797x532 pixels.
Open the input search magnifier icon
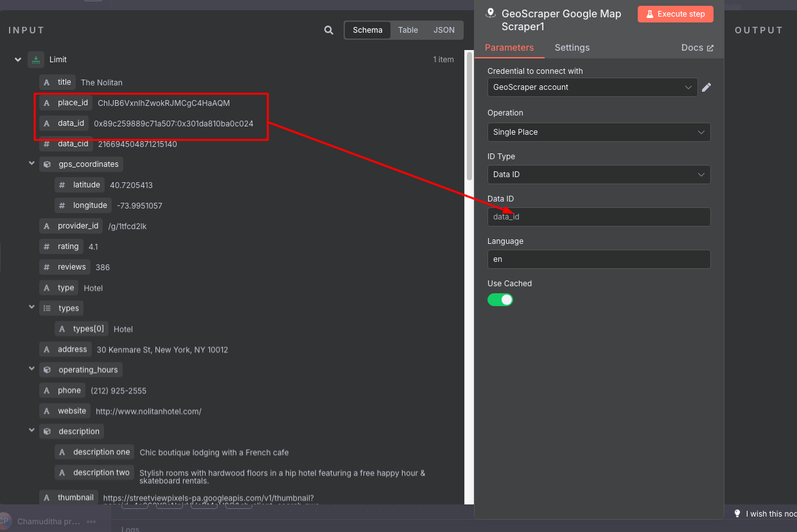click(329, 30)
